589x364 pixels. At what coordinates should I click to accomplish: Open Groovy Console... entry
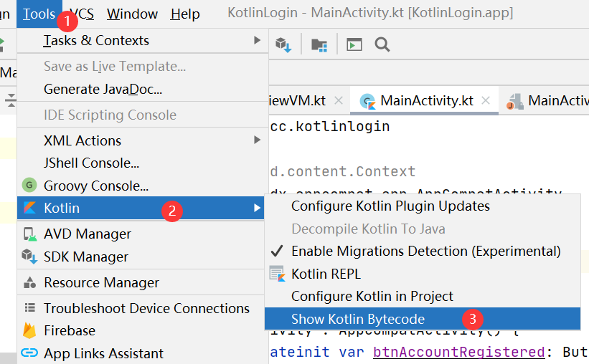click(143, 186)
